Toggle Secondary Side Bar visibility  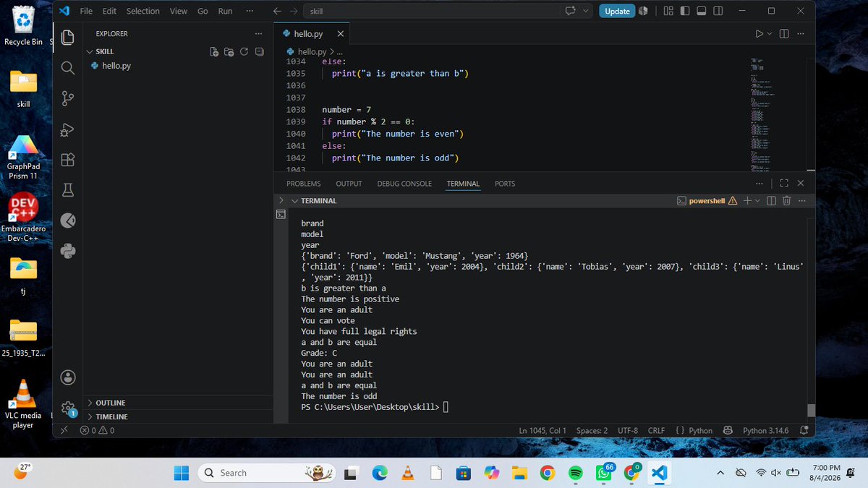(x=718, y=11)
